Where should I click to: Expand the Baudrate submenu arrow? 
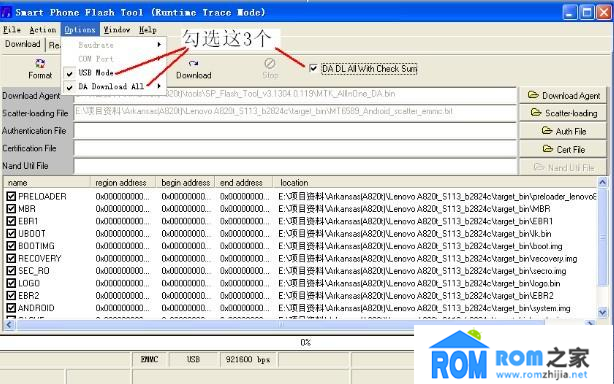159,45
